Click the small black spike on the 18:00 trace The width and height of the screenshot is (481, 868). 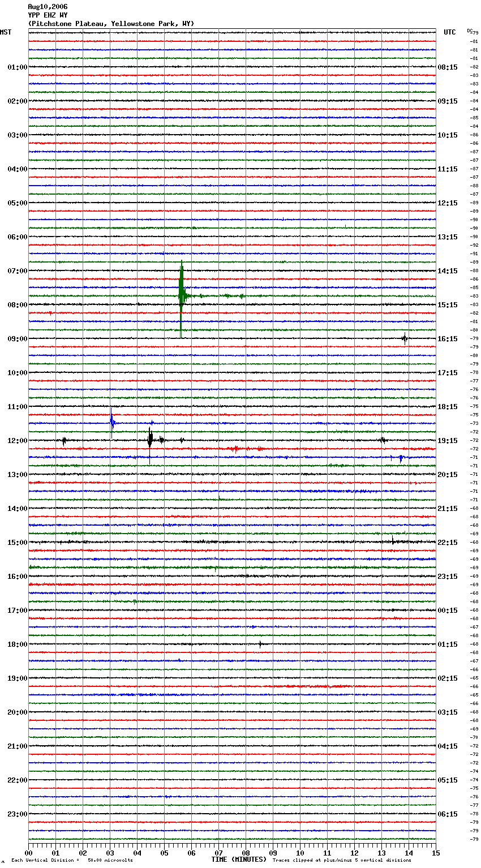tap(260, 644)
